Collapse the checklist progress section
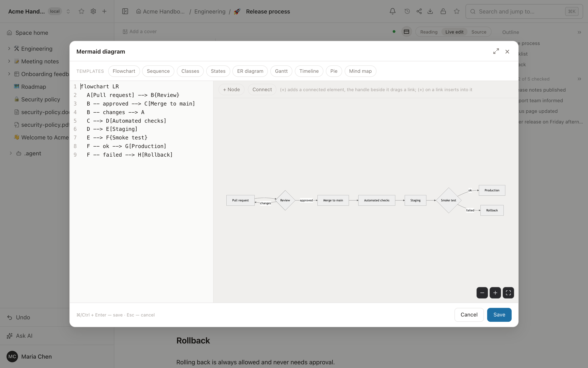588x368 pixels. click(x=579, y=79)
